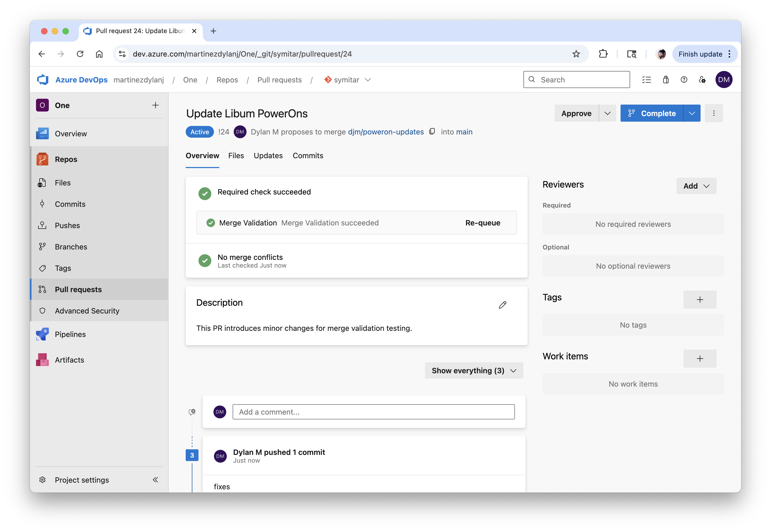This screenshot has width=771, height=532.
Task: Click the comment reaction icon beside comment box
Action: (192, 412)
